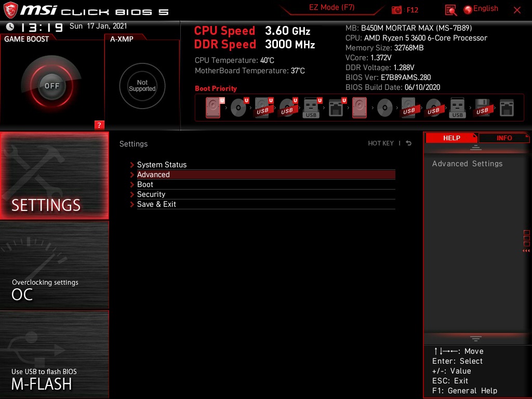532x399 pixels.
Task: Expand the Boot menu chevron
Action: (x=132, y=184)
